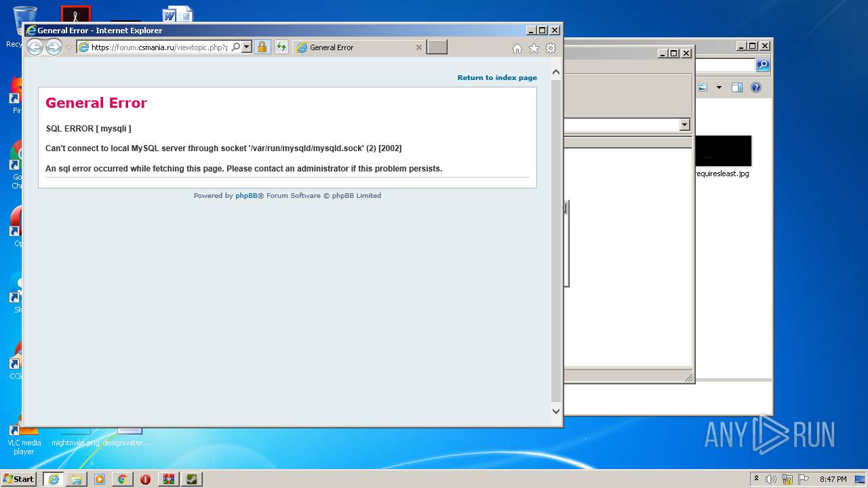Go back with the IE Back arrow
868x488 pixels.
[x=35, y=47]
